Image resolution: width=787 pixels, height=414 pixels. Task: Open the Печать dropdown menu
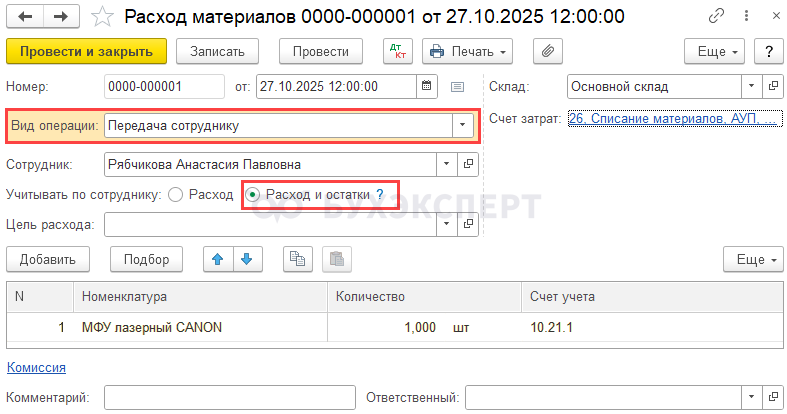click(x=467, y=51)
